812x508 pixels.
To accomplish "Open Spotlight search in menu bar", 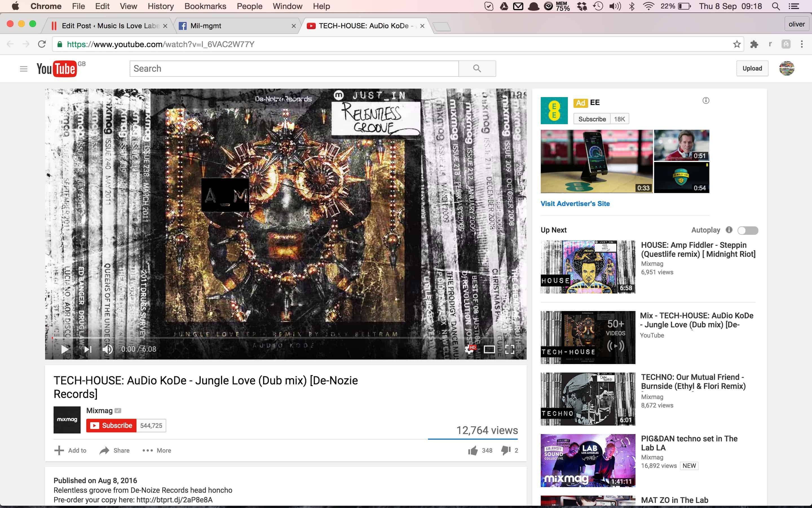I will (776, 6).
